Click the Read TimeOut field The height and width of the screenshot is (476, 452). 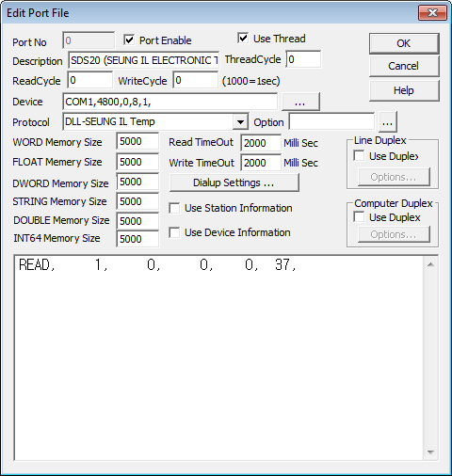261,143
